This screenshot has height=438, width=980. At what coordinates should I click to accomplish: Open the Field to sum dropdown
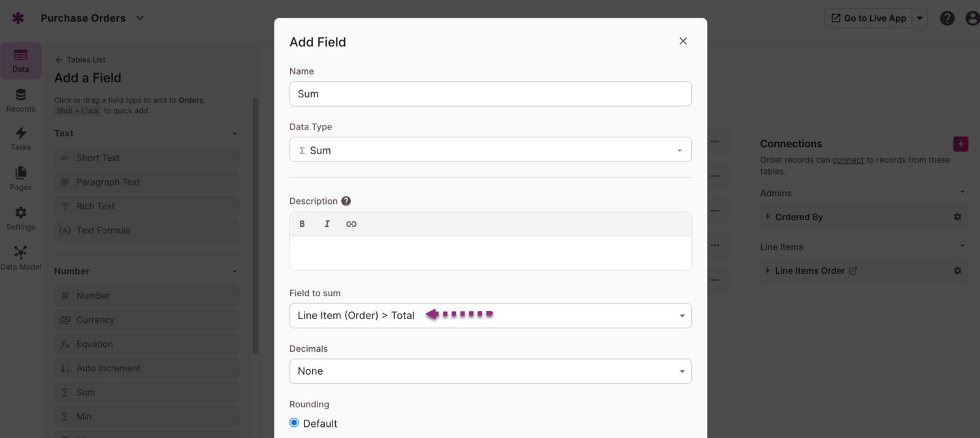(x=490, y=316)
